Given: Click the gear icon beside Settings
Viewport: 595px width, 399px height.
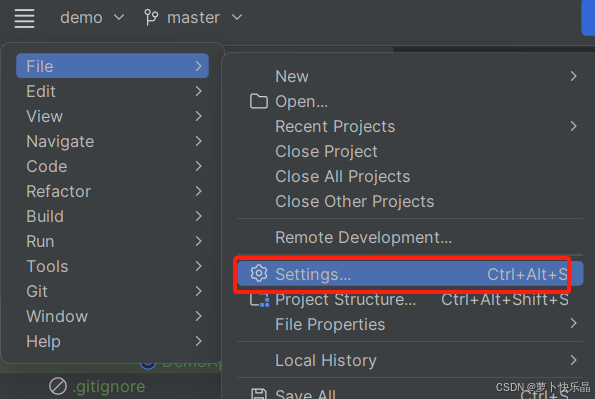Looking at the screenshot, I should pos(259,274).
